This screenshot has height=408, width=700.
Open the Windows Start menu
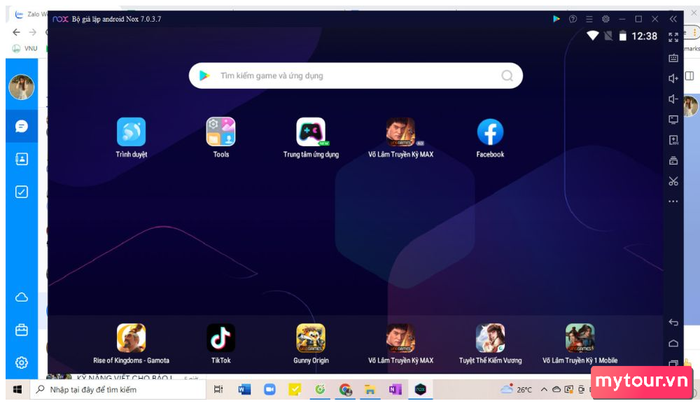[17, 390]
